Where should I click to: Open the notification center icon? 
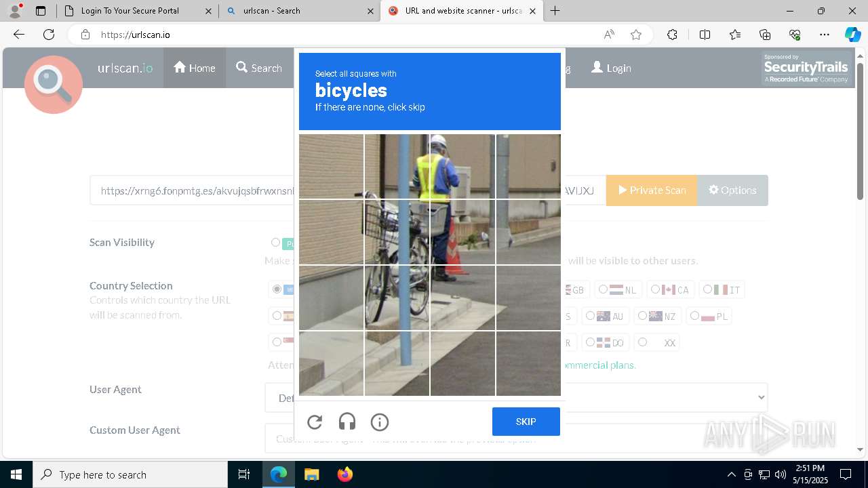tap(846, 474)
